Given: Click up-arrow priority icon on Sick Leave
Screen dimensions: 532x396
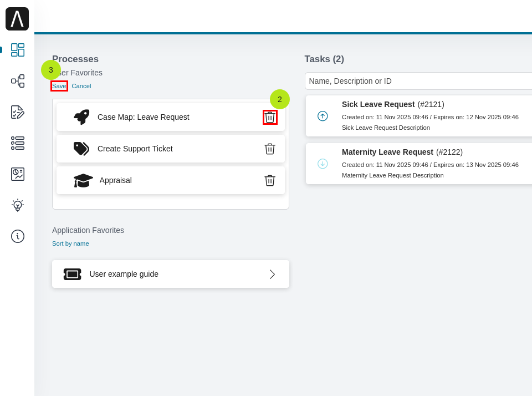Looking at the screenshot, I should [x=323, y=116].
